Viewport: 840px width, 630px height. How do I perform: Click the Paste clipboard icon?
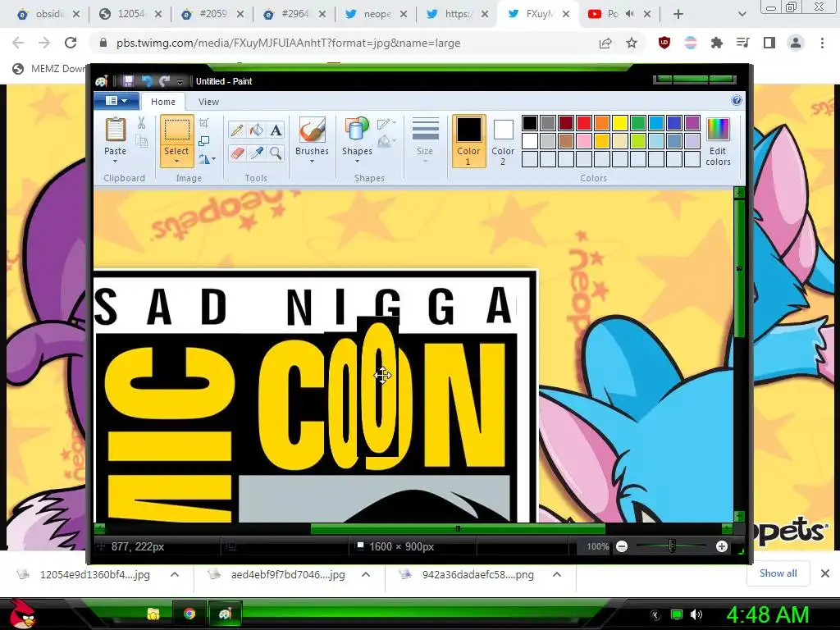coord(115,130)
